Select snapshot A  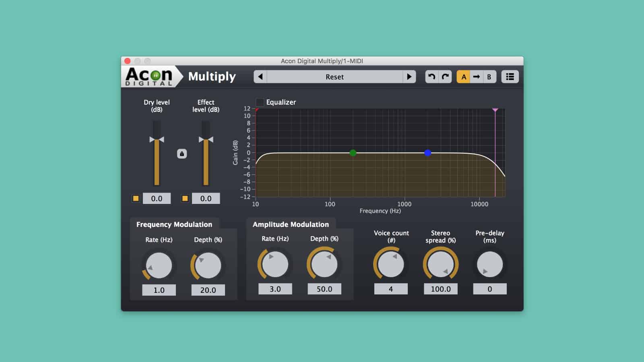(x=463, y=76)
